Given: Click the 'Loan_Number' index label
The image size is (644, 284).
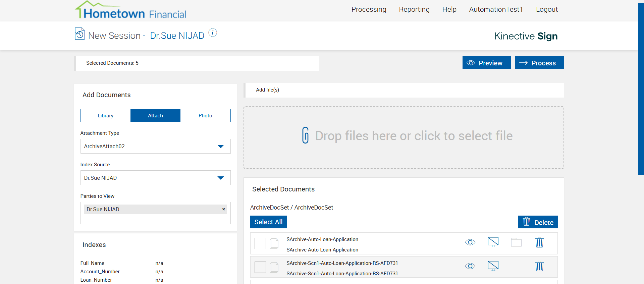Looking at the screenshot, I should (96, 280).
